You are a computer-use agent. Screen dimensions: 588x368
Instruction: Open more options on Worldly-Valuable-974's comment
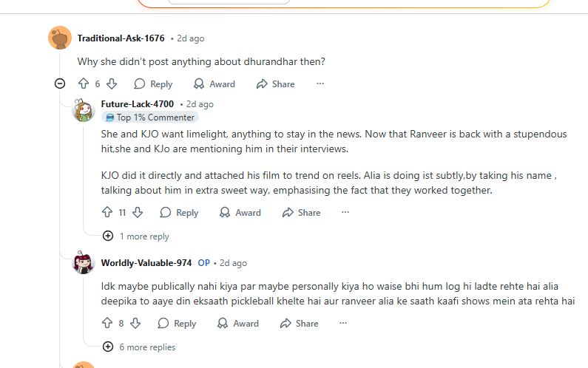(343, 324)
